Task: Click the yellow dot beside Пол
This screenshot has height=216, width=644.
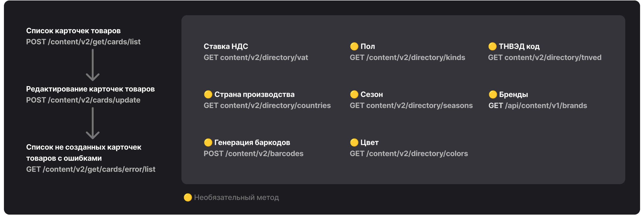Action: (354, 46)
